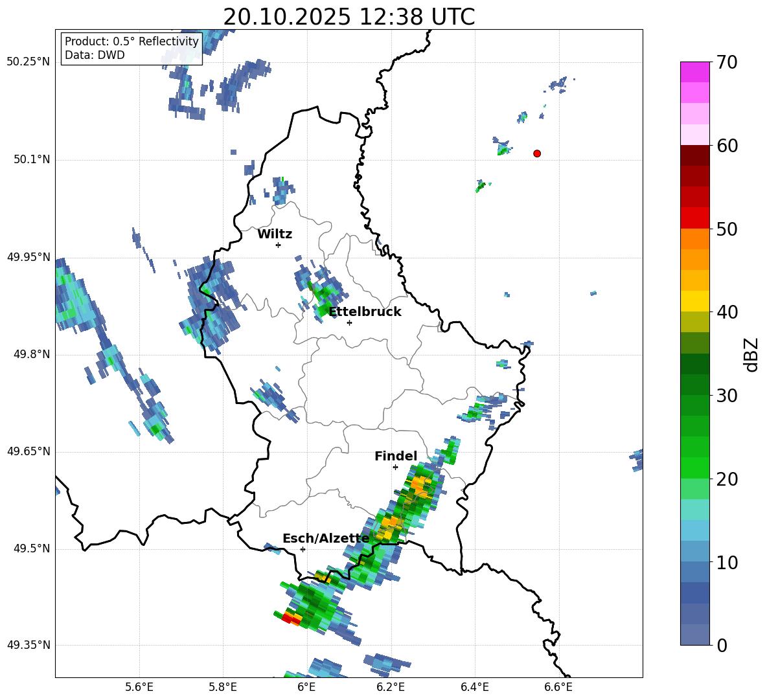Image resolution: width=767 pixels, height=700 pixels.
Task: Click the Wiltz cross location marker
Action: coord(279,245)
